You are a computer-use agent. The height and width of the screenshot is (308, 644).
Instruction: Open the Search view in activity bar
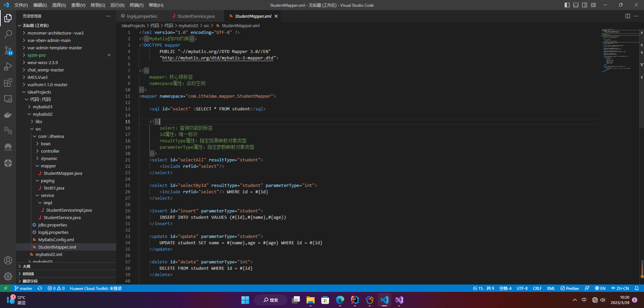[x=8, y=34]
